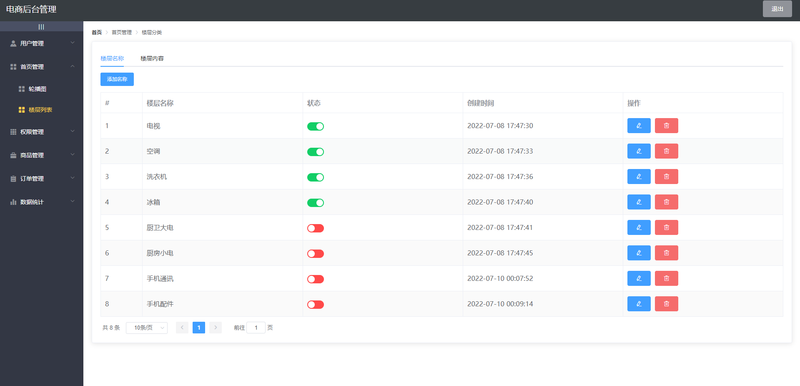Click the 订单管理 document icon

click(13, 179)
